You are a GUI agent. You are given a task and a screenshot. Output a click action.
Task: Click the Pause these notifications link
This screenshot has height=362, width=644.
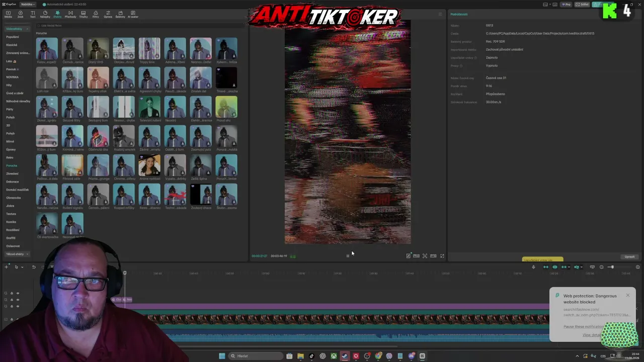583,327
